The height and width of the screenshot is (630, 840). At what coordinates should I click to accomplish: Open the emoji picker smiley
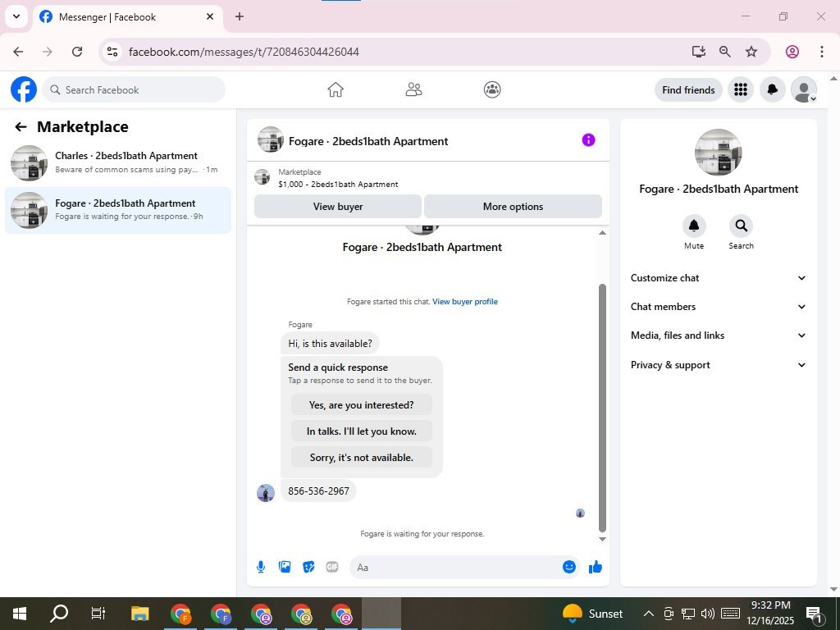click(x=569, y=567)
